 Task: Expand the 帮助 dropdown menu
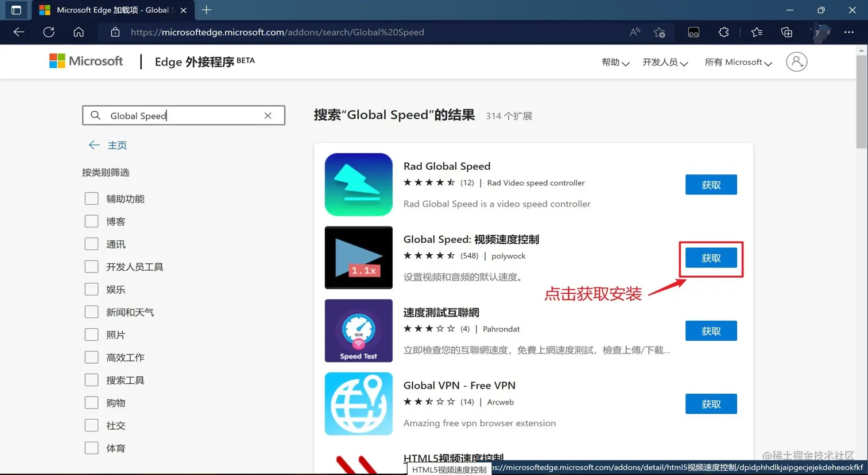[x=614, y=63]
